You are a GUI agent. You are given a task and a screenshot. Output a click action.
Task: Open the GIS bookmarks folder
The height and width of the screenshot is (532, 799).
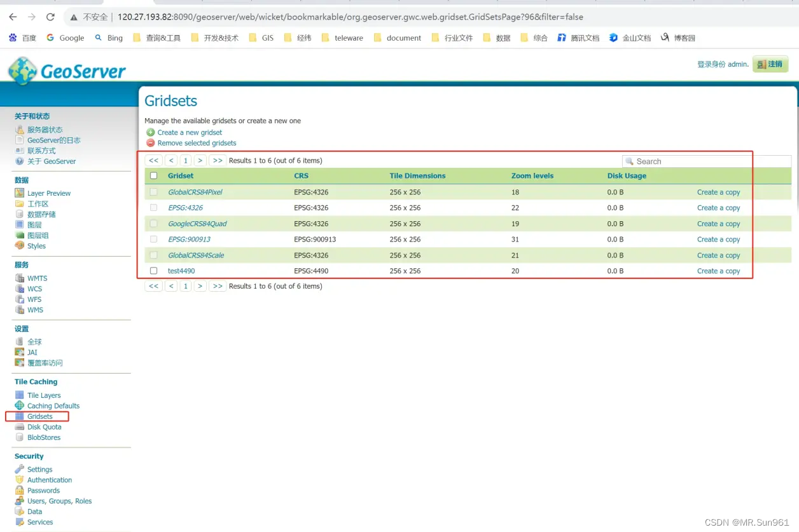(x=261, y=38)
